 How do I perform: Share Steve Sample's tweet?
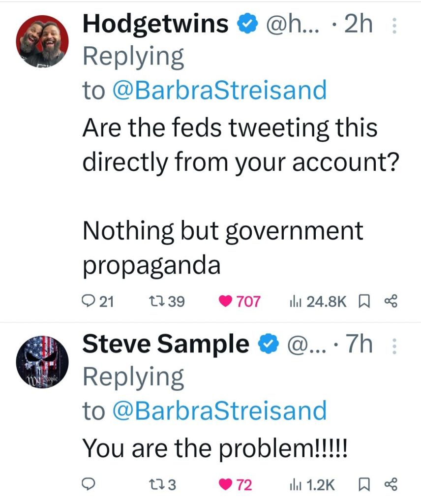(391, 485)
